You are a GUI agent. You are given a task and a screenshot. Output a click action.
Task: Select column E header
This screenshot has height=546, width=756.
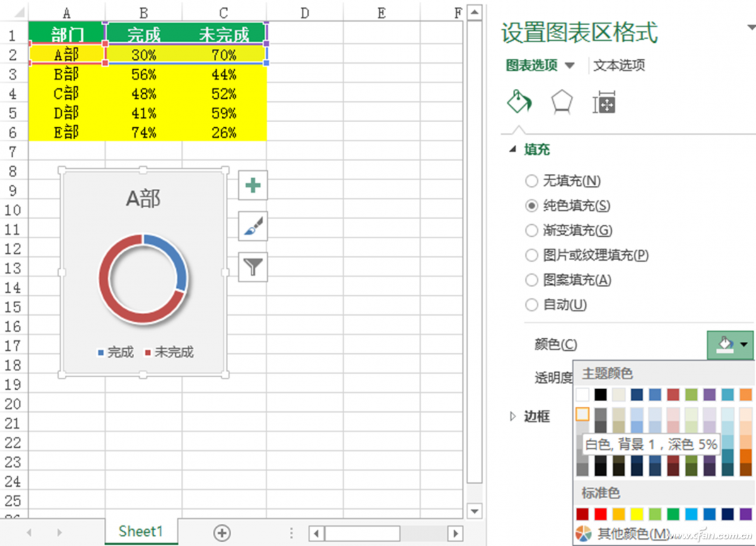[382, 13]
